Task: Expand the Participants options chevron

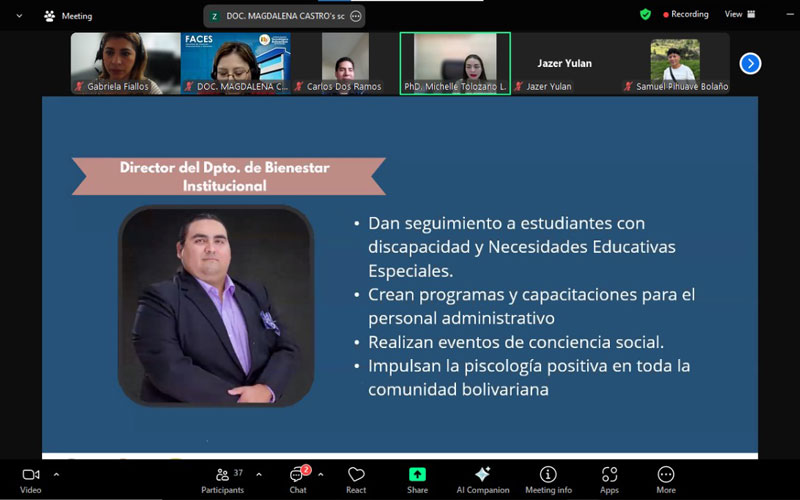Action: click(x=259, y=474)
